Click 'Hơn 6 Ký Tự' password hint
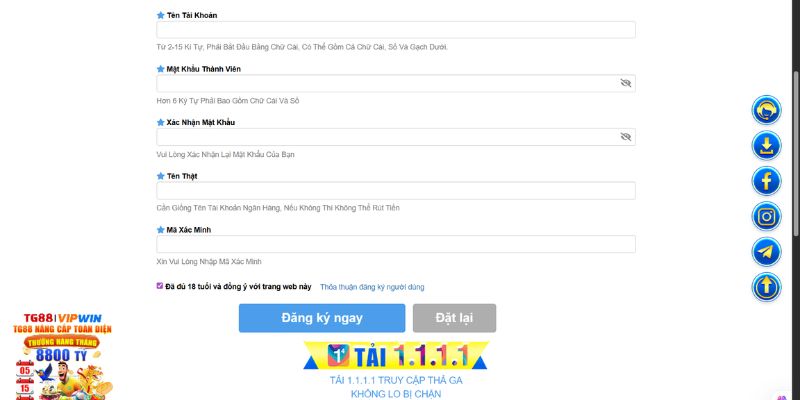Image resolution: width=800 pixels, height=400 pixels. pyautogui.click(x=228, y=101)
